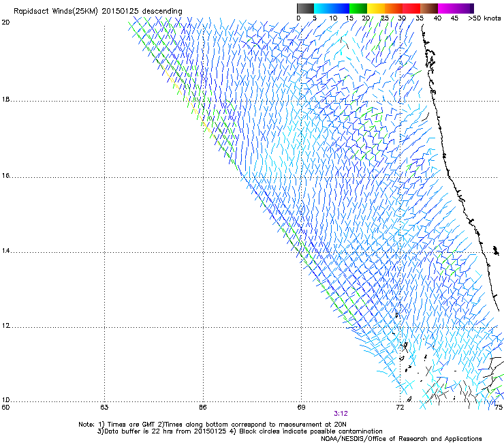The height and width of the screenshot is (443, 504).
Task: Click the longitude label '60' at bottom left
Action: tap(5, 408)
